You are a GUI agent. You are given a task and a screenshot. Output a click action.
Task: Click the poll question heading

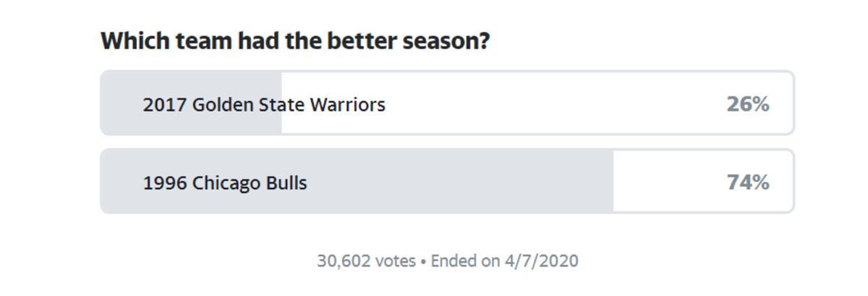coord(295,41)
